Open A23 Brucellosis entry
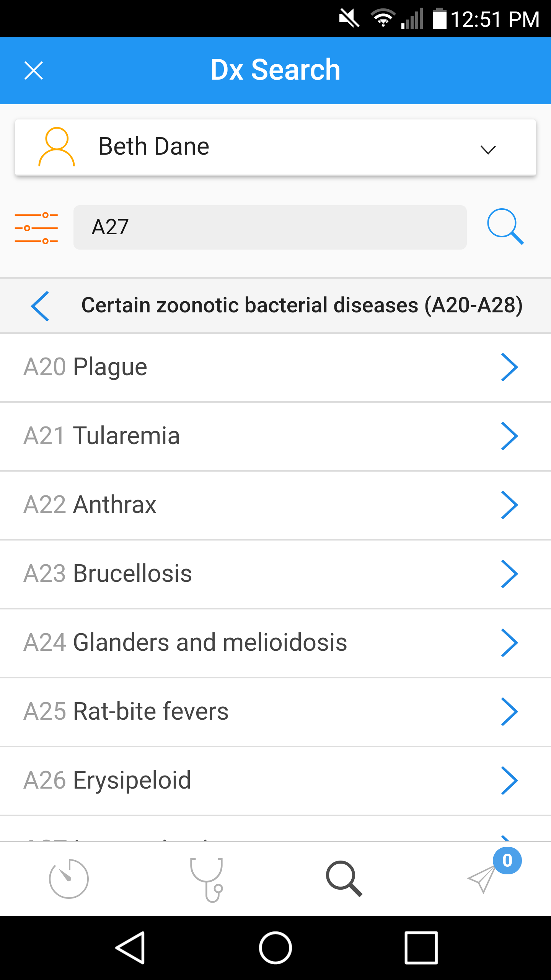The width and height of the screenshot is (551, 980). tap(275, 574)
